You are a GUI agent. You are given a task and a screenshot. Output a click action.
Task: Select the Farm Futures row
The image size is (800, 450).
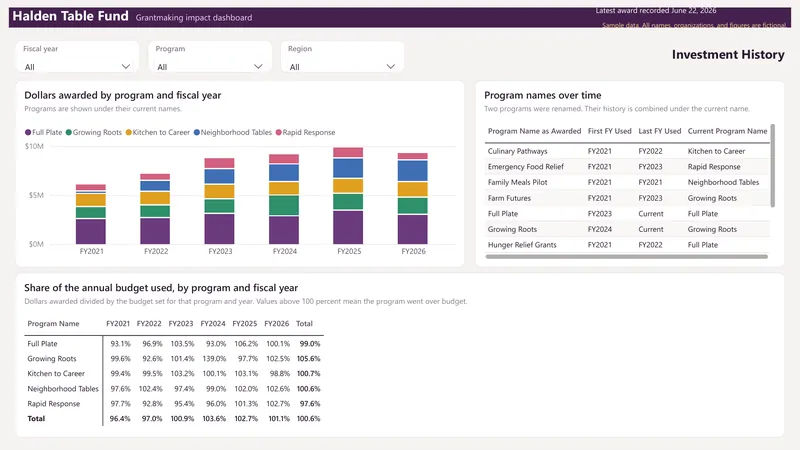coord(627,198)
